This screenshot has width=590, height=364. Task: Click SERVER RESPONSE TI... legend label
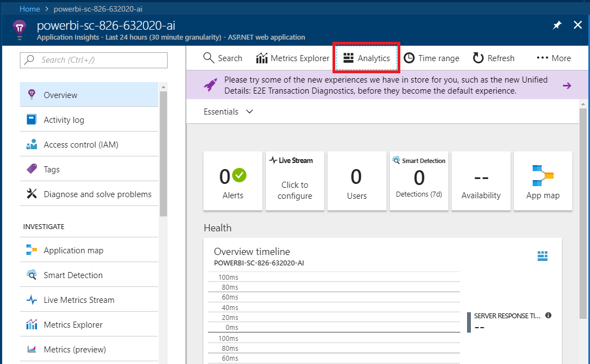(x=507, y=316)
